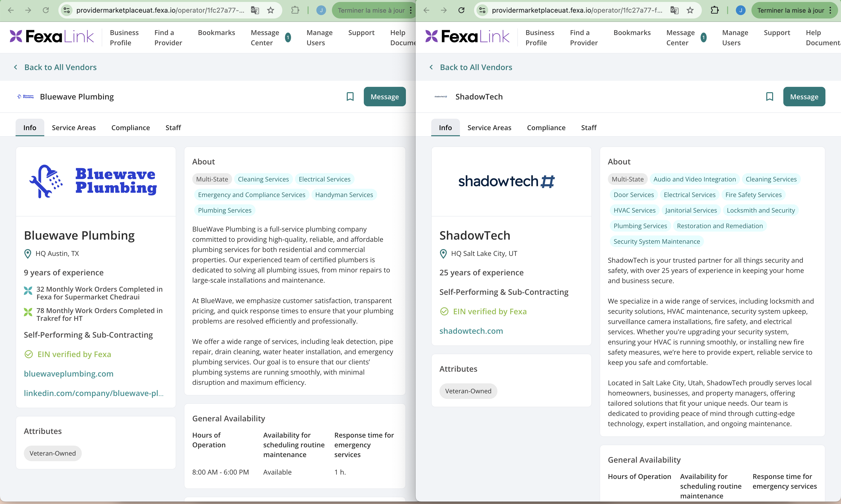The height and width of the screenshot is (504, 841).
Task: Open Staff tab for Bluewave Plumbing
Action: 173,128
